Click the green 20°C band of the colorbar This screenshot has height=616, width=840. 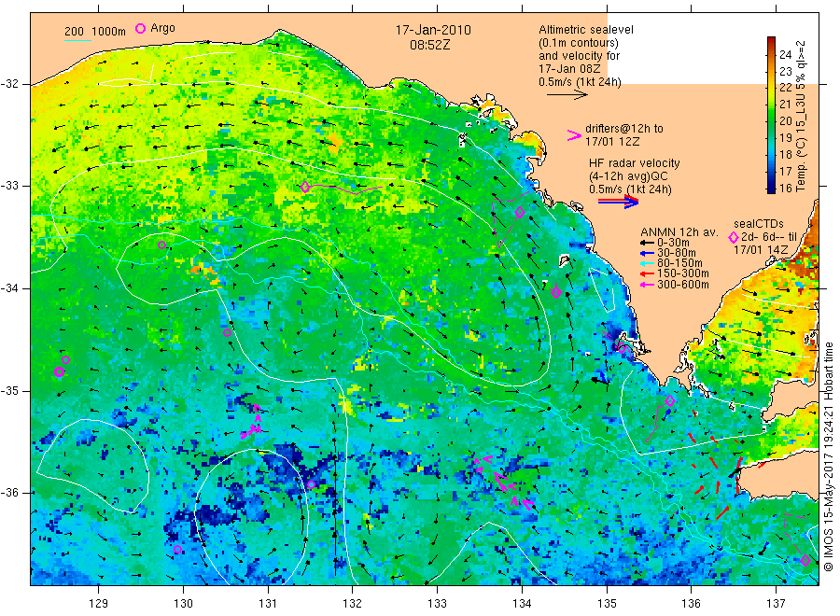point(771,121)
